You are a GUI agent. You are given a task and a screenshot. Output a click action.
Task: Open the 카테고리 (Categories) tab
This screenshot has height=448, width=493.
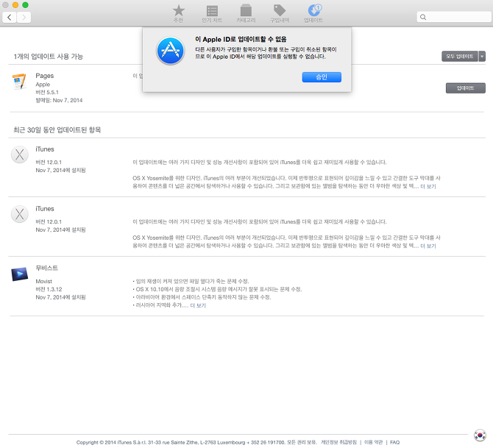246,13
